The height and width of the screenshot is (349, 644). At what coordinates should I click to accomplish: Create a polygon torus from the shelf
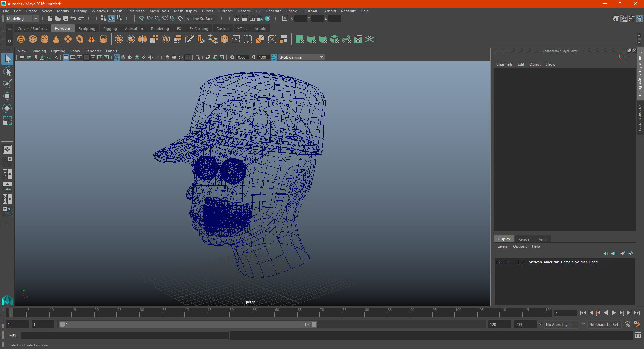pos(80,39)
